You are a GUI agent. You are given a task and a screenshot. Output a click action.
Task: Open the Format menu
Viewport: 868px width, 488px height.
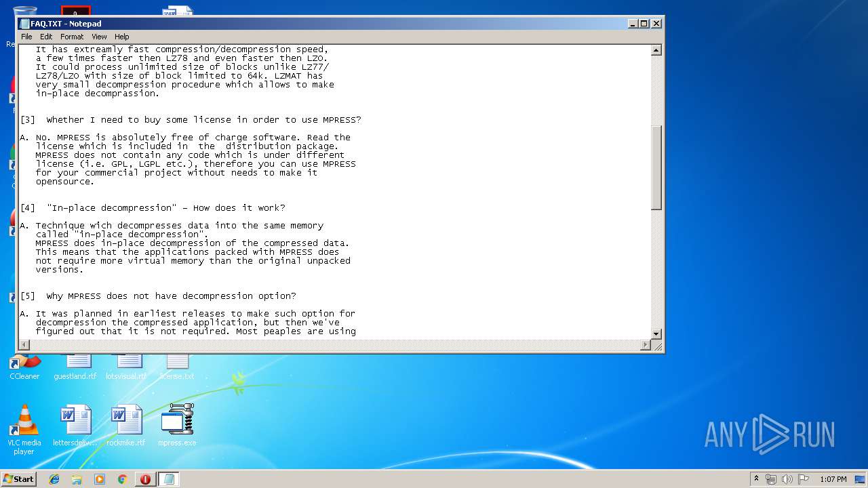point(72,37)
